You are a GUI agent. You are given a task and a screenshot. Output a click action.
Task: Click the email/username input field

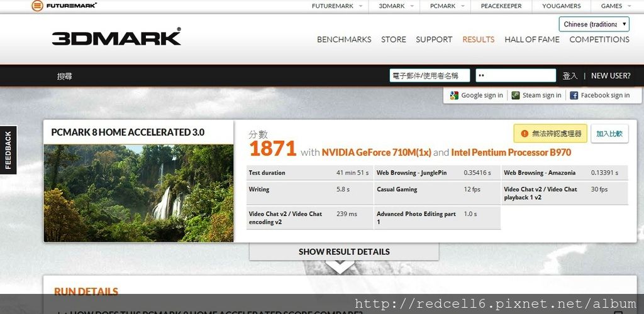(430, 75)
